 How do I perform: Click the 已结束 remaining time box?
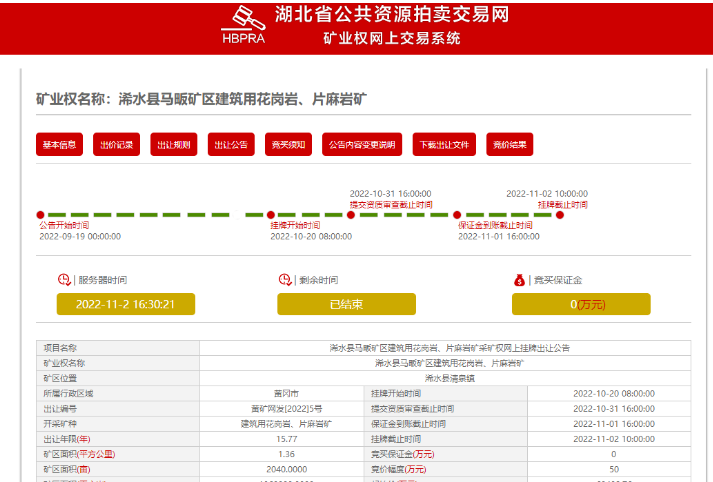(346, 304)
